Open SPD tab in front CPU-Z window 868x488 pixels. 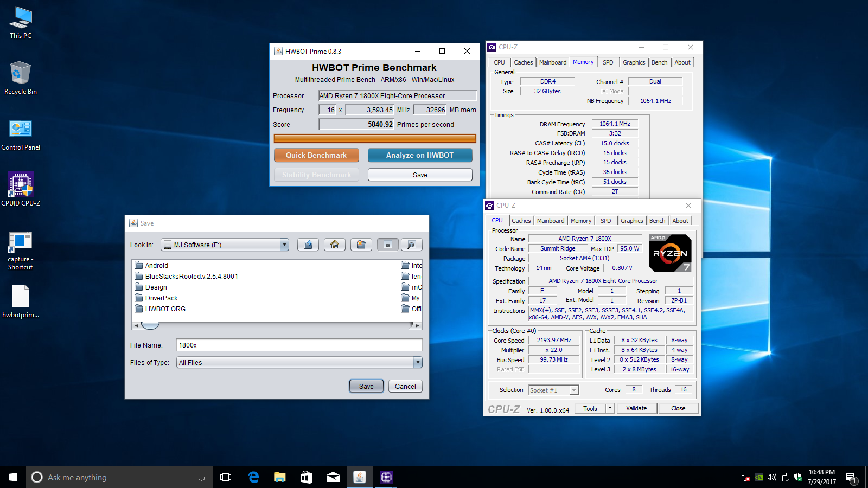click(606, 221)
